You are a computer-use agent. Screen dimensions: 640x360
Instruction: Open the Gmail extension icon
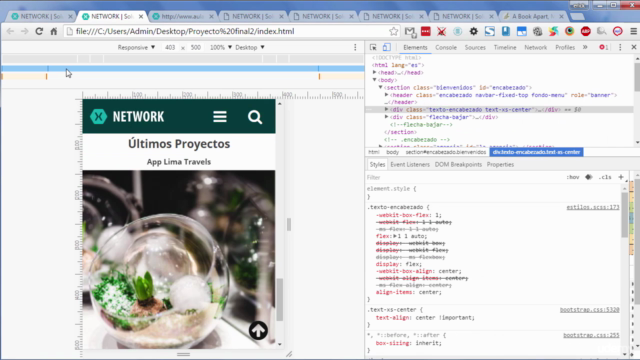[410, 31]
